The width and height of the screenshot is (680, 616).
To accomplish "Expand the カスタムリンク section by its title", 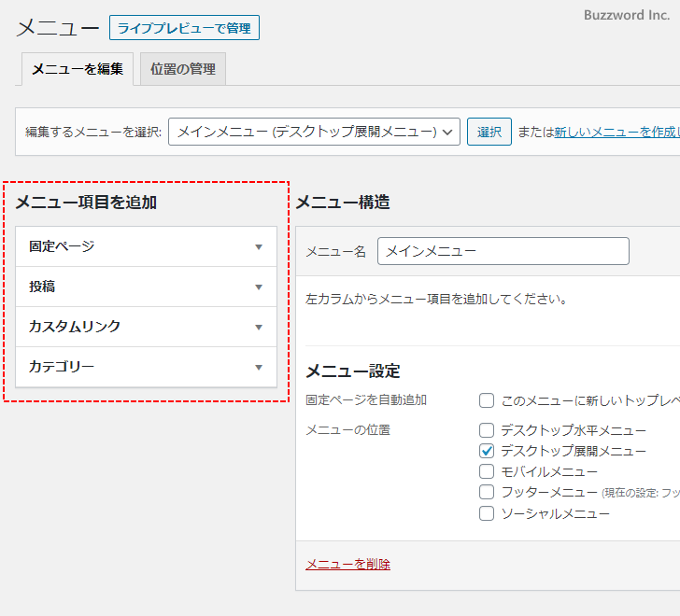I will coord(75,327).
